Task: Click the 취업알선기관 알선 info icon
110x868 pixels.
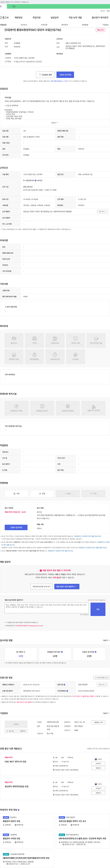Action: 62,652
